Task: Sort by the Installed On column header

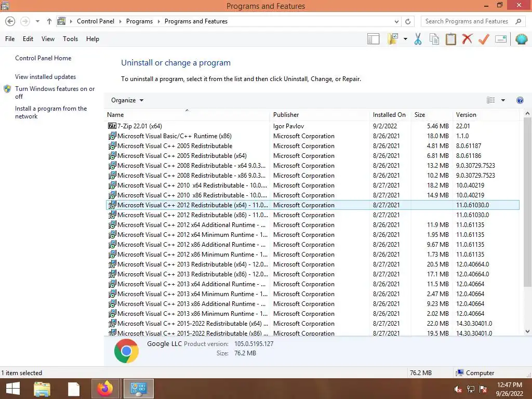Action: pos(390,115)
